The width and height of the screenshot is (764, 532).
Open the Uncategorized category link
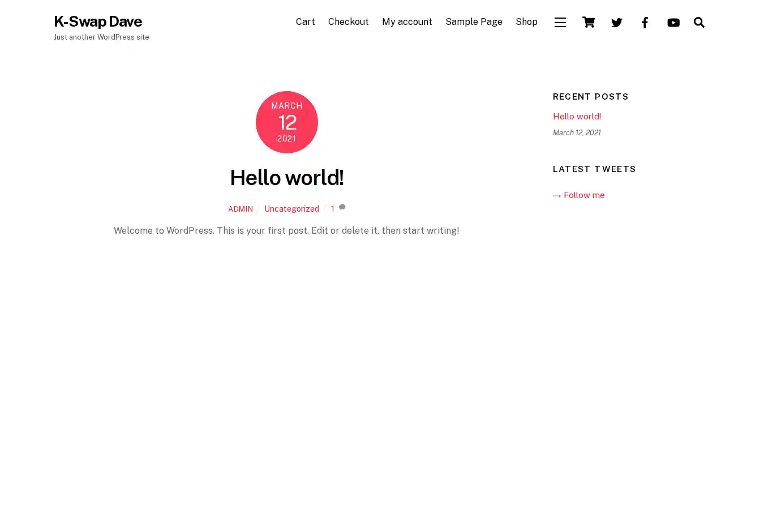click(x=291, y=209)
